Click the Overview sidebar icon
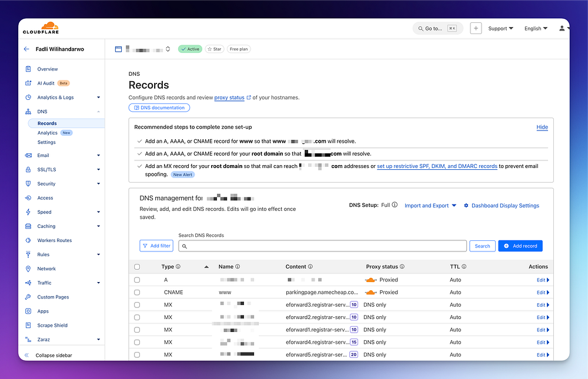 pos(28,69)
